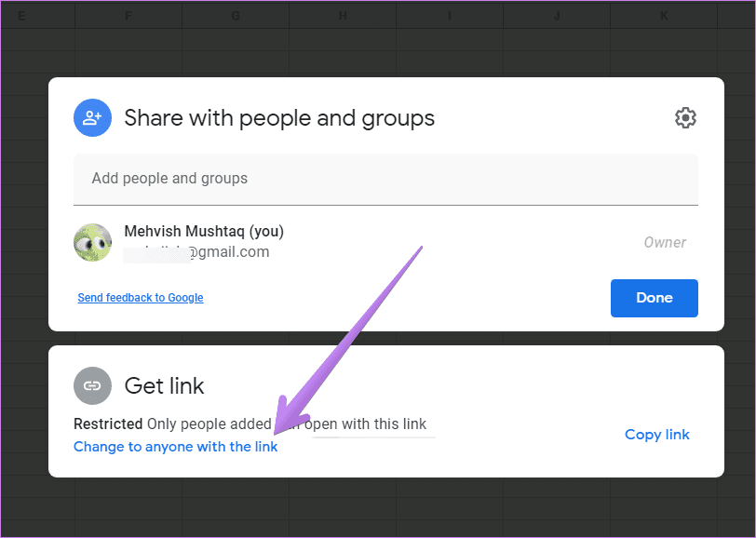The image size is (756, 538).
Task: Click Copy link
Action: (x=657, y=435)
